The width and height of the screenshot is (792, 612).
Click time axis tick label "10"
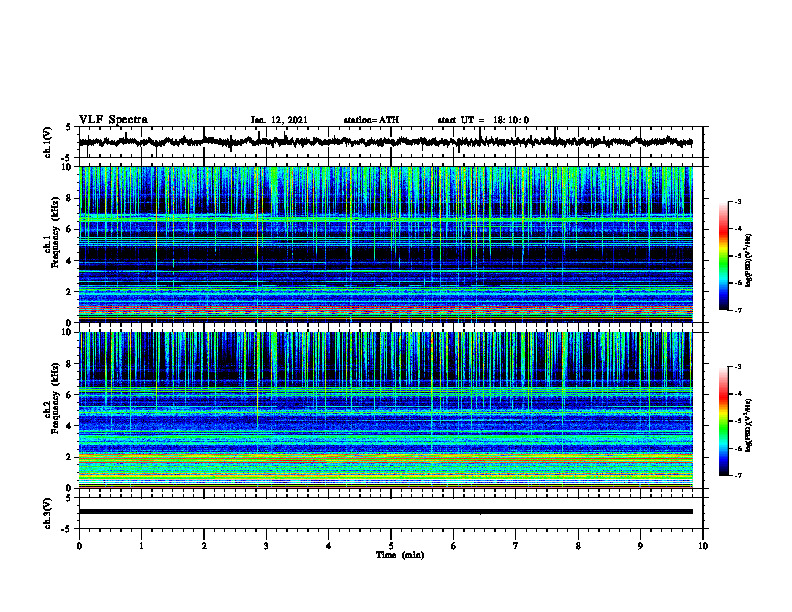[703, 546]
